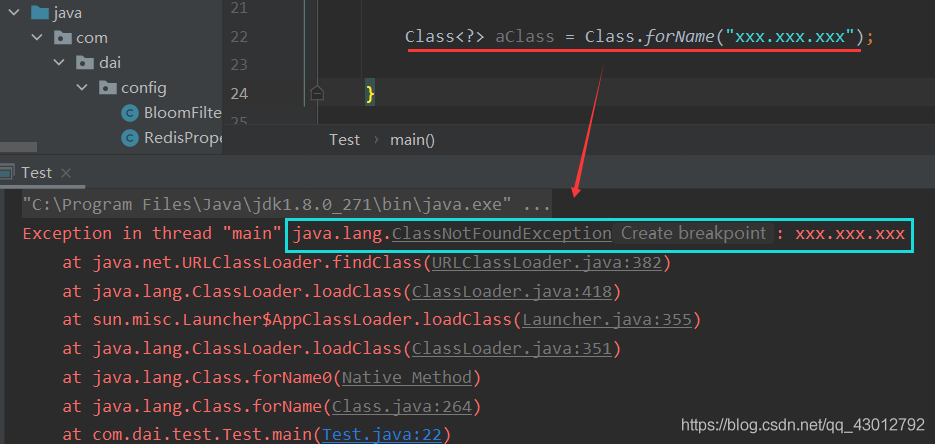
Task: Open URLClassLoader.java:382 link
Action: 547,262
